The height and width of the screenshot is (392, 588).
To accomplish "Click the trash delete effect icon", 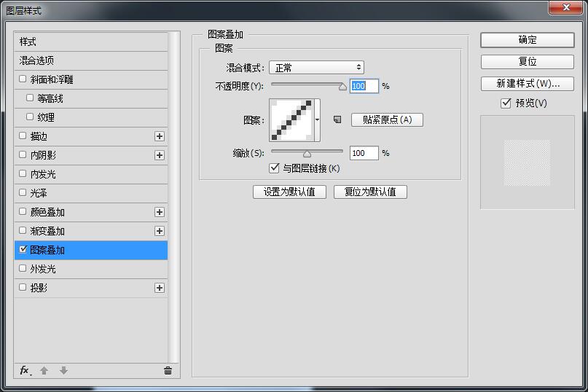I will click(x=168, y=371).
